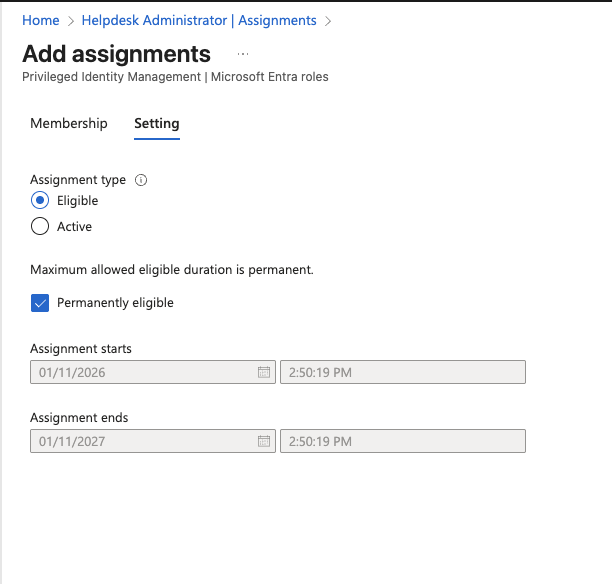Open the ellipsis more options menu
The image size is (612, 584).
pos(243,54)
